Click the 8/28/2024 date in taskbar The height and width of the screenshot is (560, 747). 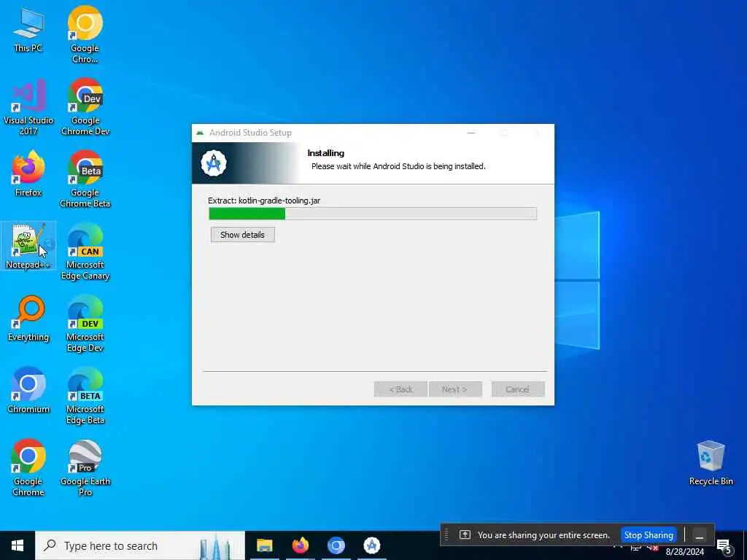coord(684,552)
